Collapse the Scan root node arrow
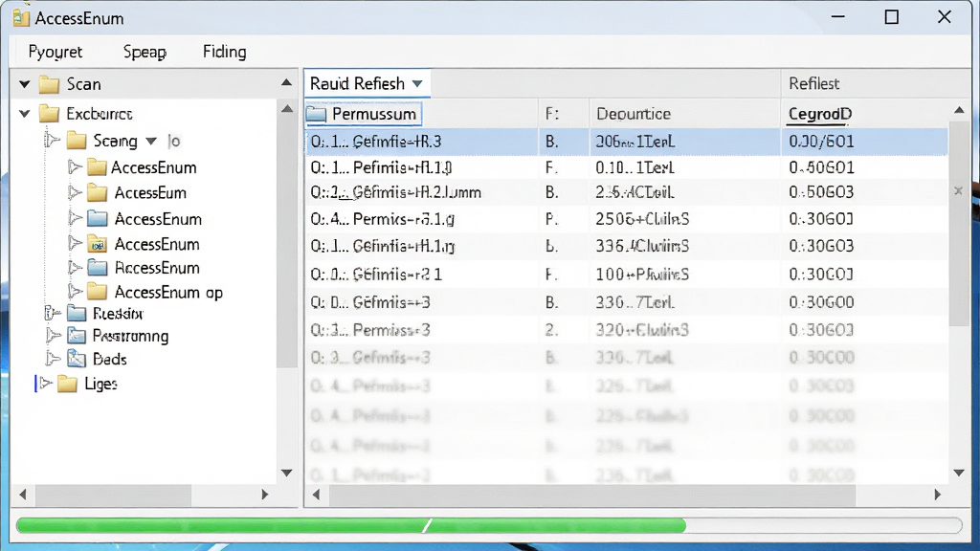 24,84
